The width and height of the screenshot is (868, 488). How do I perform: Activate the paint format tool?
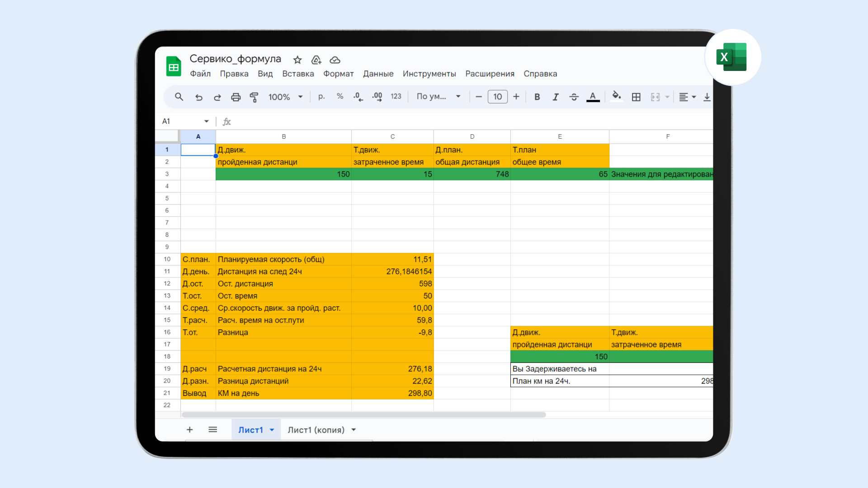click(254, 97)
